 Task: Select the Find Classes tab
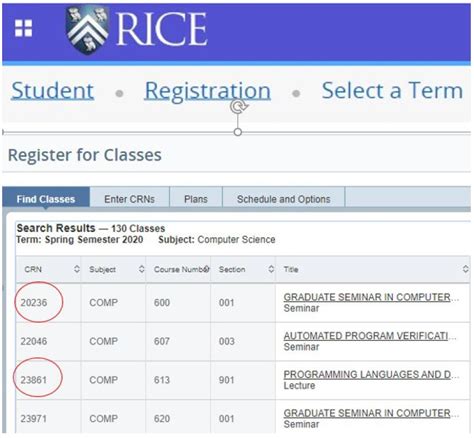(x=46, y=199)
